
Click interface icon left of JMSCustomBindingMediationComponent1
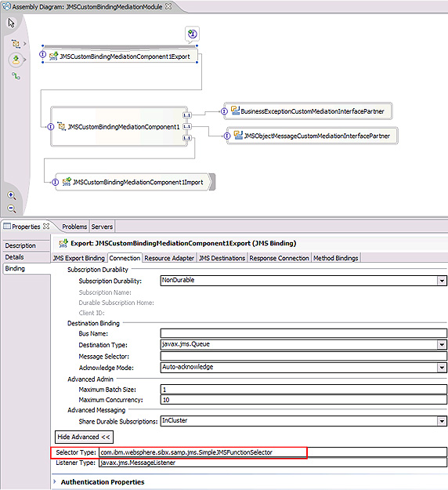(x=51, y=126)
